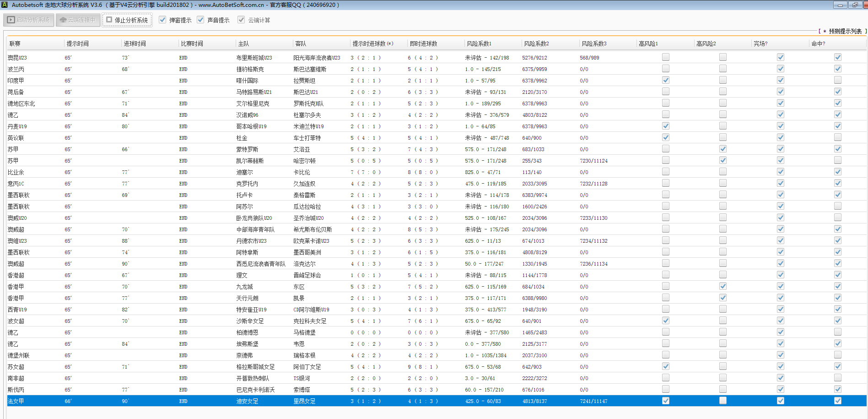Disable the 声音提示 sound alert checkbox
This screenshot has height=419, width=868.
coord(200,20)
